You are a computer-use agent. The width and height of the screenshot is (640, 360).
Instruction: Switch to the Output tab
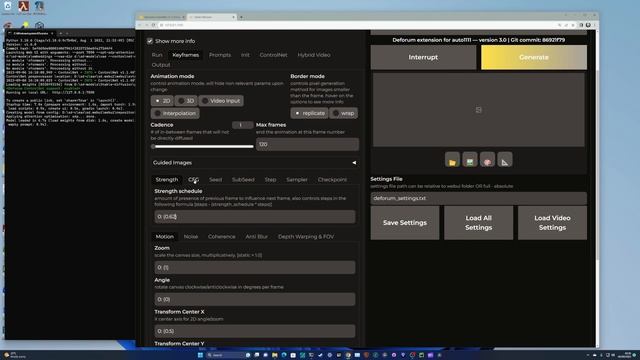pos(161,64)
